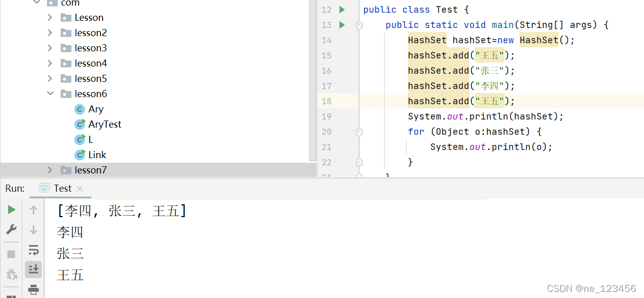
Task: Click the Up the Stack Trace arrow
Action: point(34,209)
